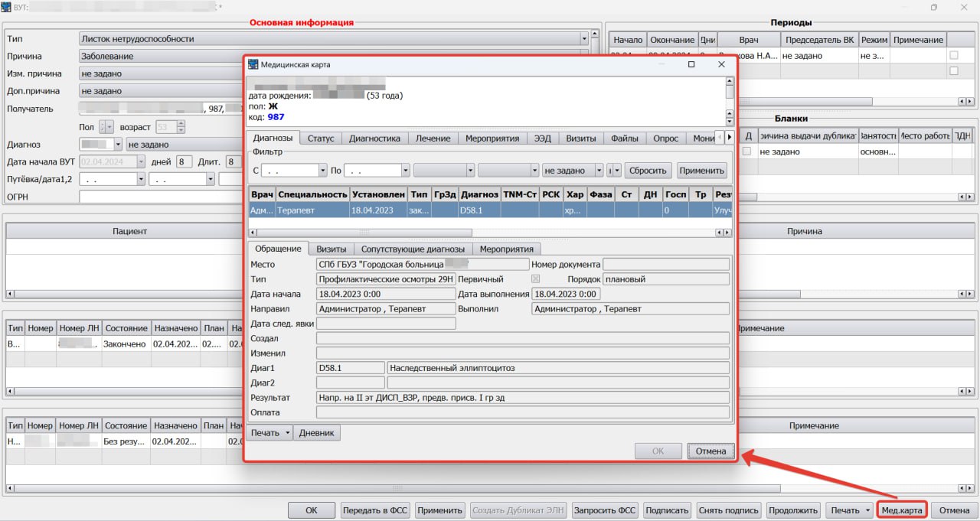980x521 pixels.
Task: Click the ВУТ window title bar icon
Action: point(7,7)
